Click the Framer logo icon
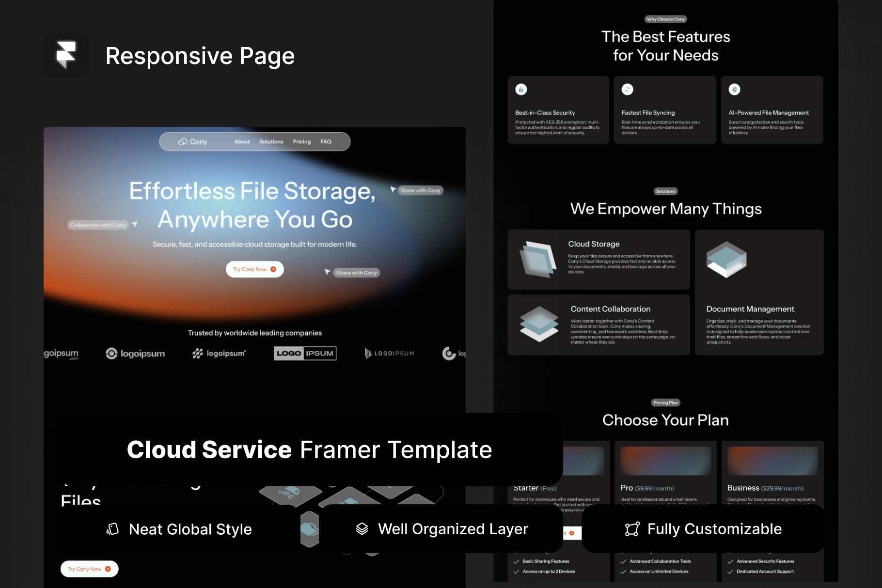The height and width of the screenshot is (588, 882). [x=66, y=55]
